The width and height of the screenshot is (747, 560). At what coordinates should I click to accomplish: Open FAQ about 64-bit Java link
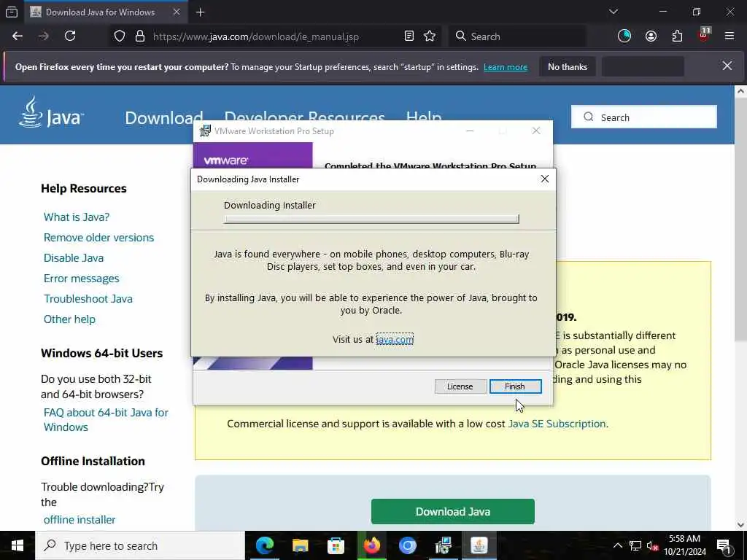pyautogui.click(x=106, y=419)
